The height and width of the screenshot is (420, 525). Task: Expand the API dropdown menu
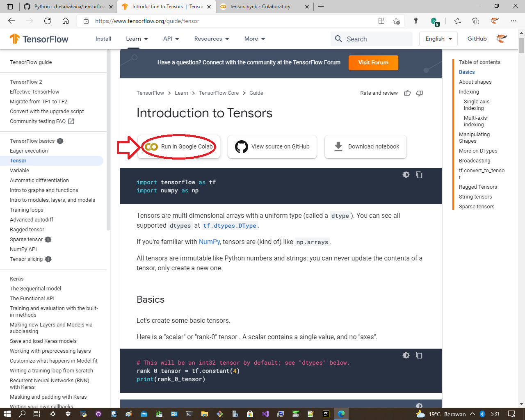171,39
